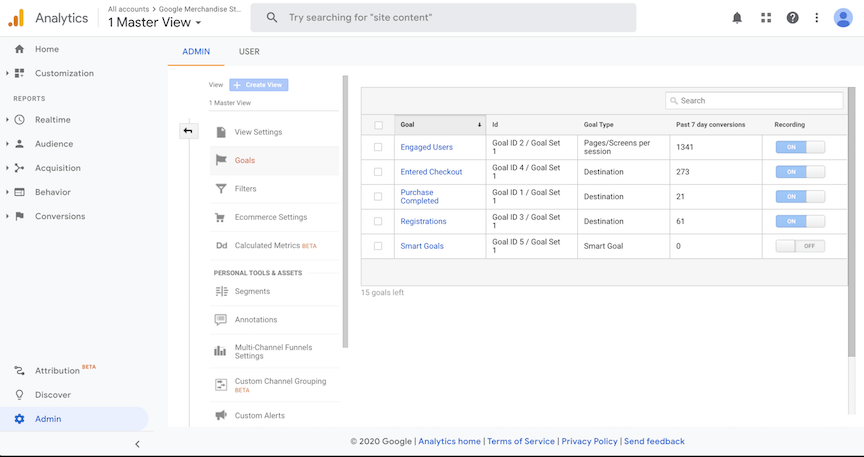Image resolution: width=864 pixels, height=457 pixels.
Task: Switch to the USER tab
Action: pyautogui.click(x=249, y=52)
